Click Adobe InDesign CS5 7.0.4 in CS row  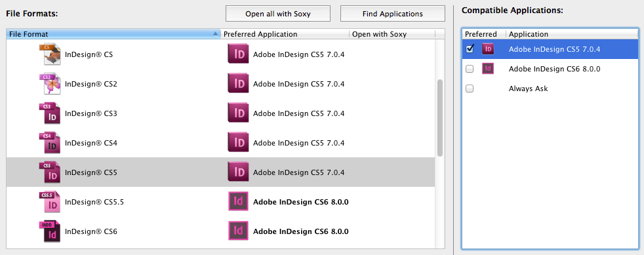click(x=299, y=54)
